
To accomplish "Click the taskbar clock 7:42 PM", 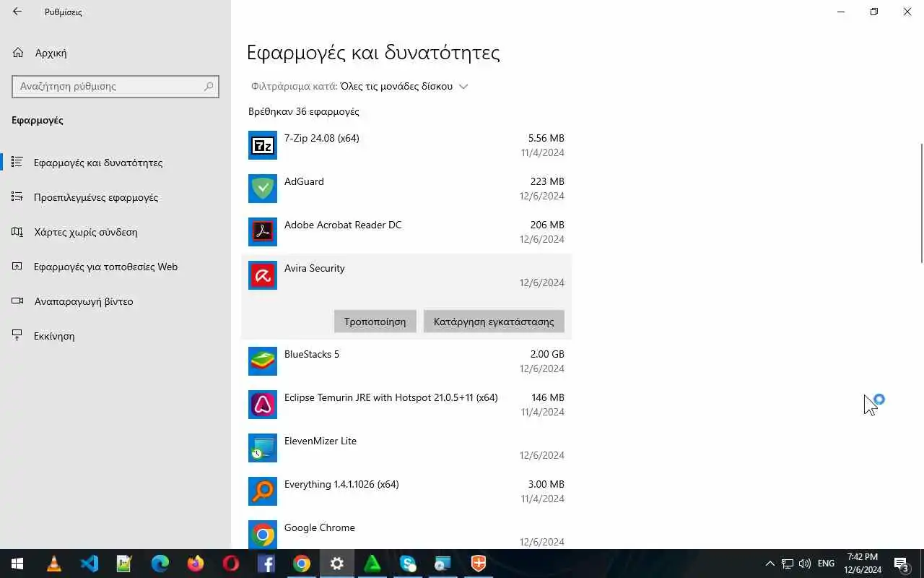I will (x=863, y=564).
